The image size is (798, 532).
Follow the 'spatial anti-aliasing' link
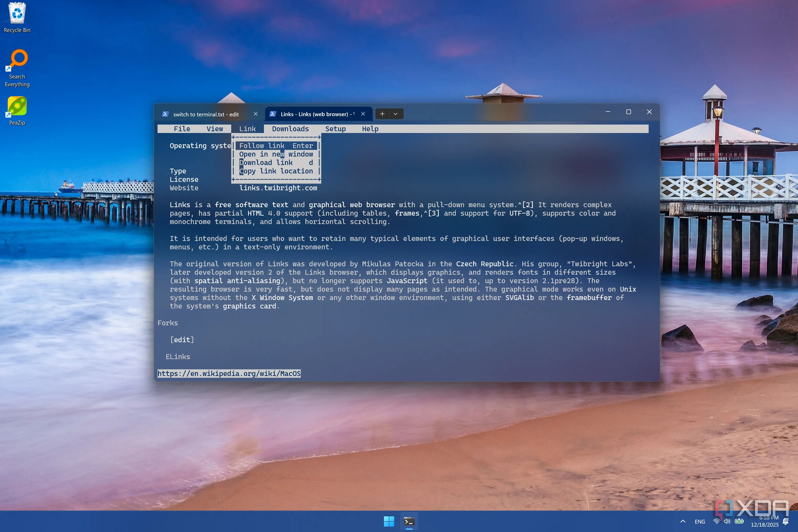click(238, 281)
